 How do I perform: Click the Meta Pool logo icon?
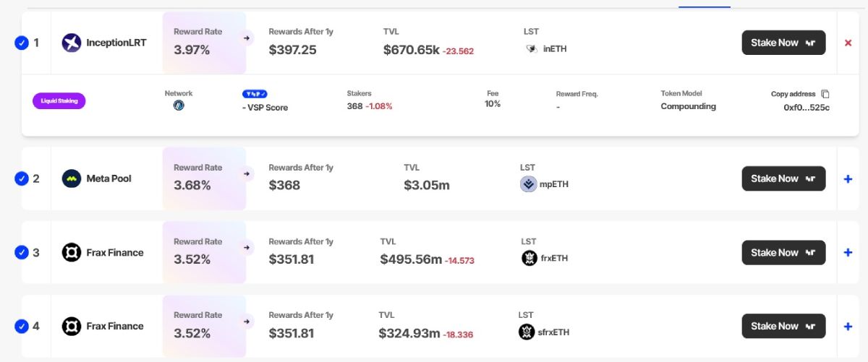click(x=72, y=178)
